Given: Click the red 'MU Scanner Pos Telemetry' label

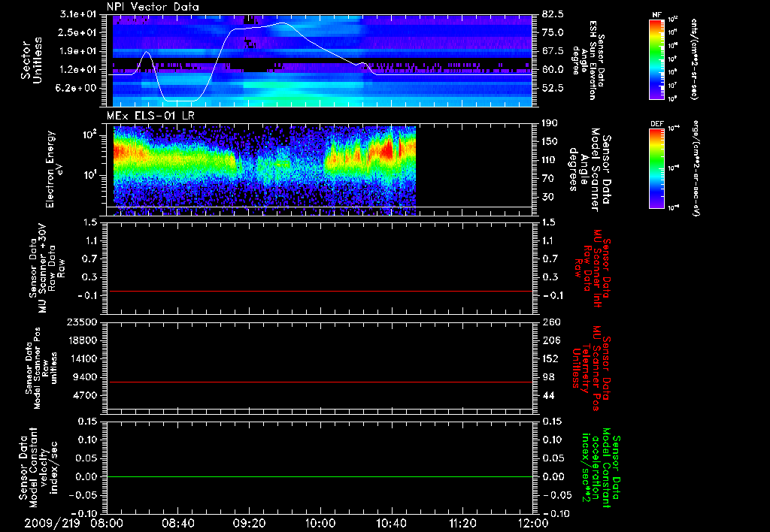Looking at the screenshot, I should pos(592,368).
